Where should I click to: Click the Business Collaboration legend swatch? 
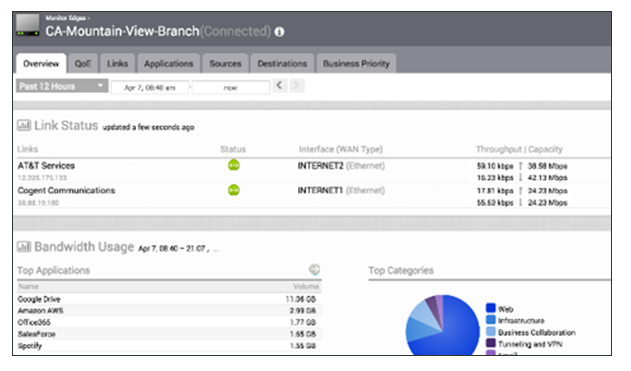pos(491,332)
